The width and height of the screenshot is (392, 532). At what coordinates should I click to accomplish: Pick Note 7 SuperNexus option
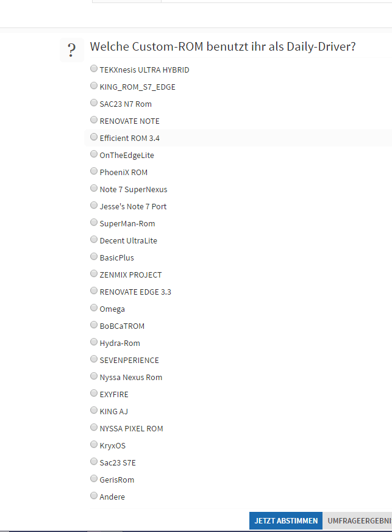coord(94,188)
